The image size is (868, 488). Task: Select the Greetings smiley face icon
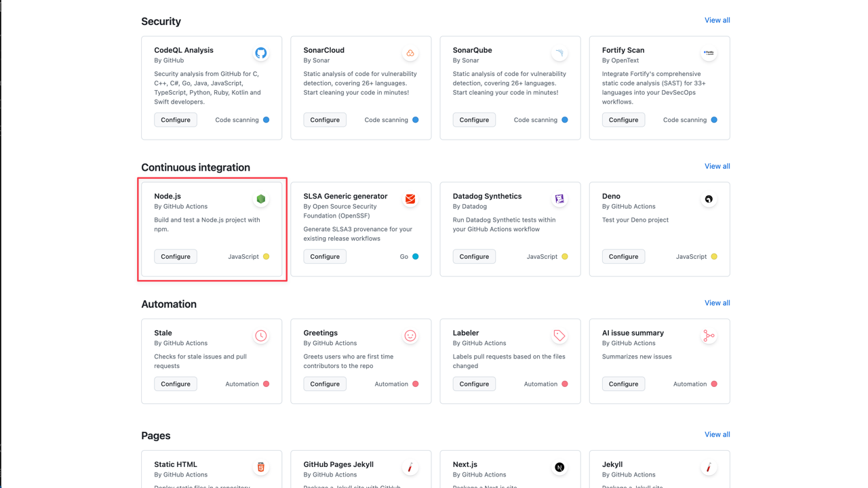[410, 335]
